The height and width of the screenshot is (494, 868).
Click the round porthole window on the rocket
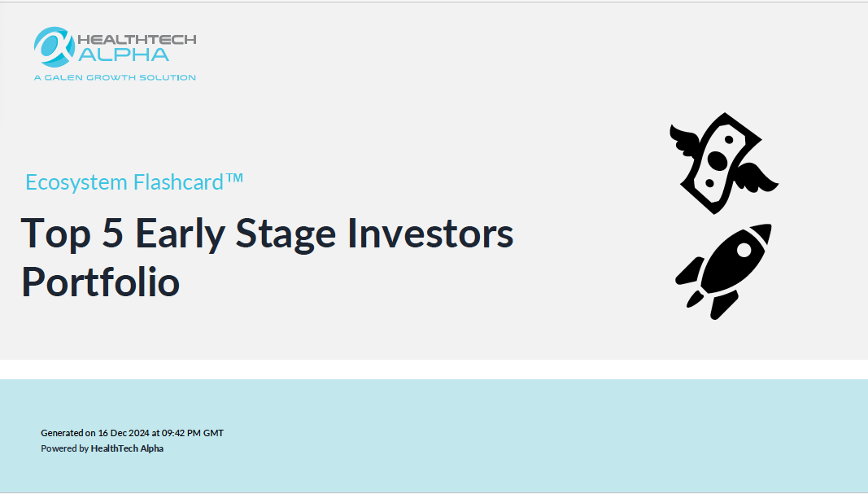[x=744, y=250]
